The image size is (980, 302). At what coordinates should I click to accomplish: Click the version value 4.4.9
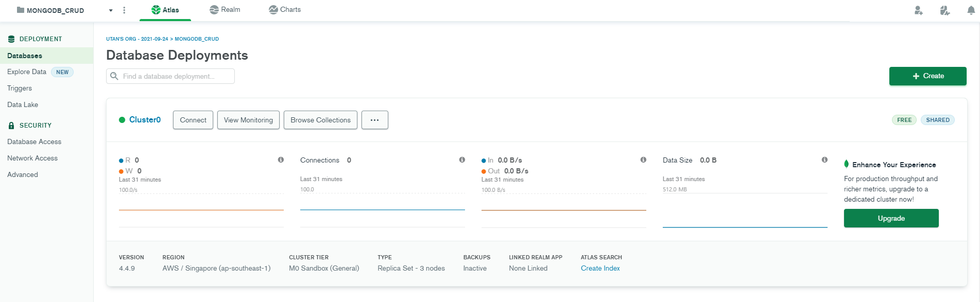127,269
